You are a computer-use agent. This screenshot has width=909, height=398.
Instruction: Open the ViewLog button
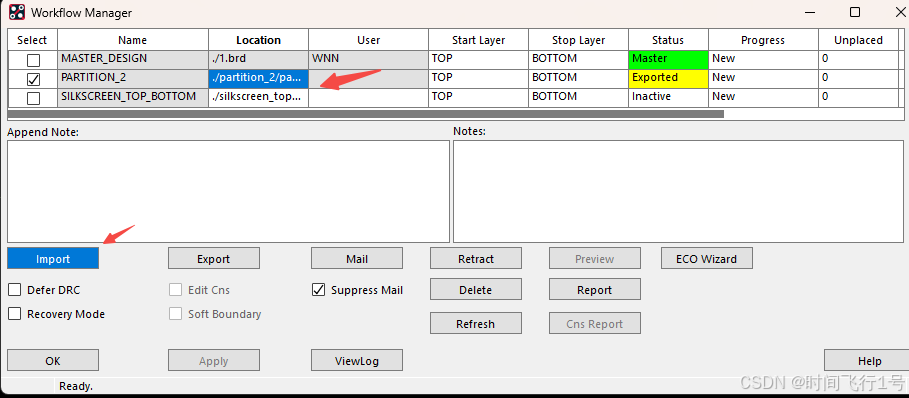point(357,360)
